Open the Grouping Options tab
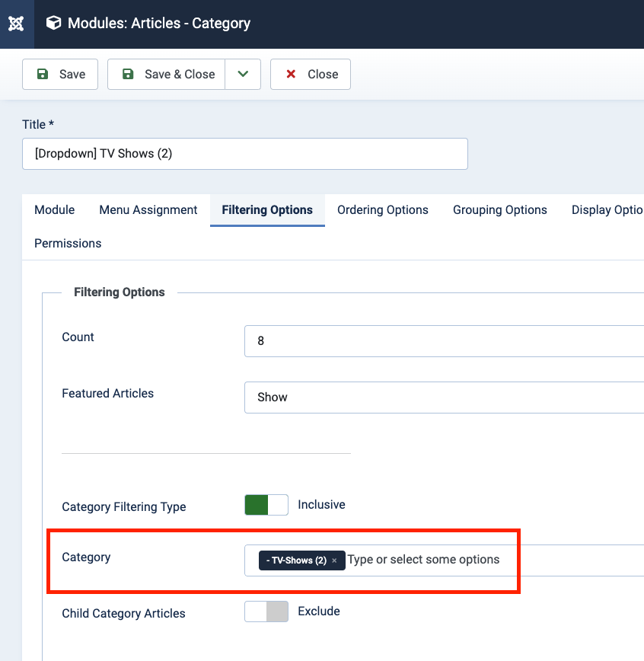The image size is (644, 661). point(500,210)
